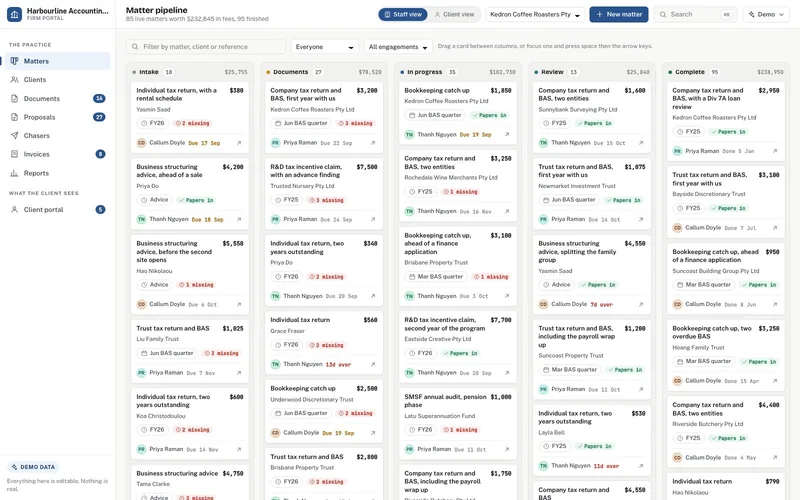
Task: Click the Search field in top bar
Action: coord(696,14)
